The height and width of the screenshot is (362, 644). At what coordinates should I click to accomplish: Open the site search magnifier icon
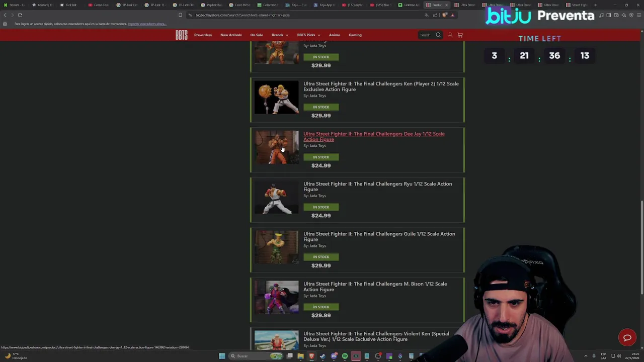pos(438,35)
